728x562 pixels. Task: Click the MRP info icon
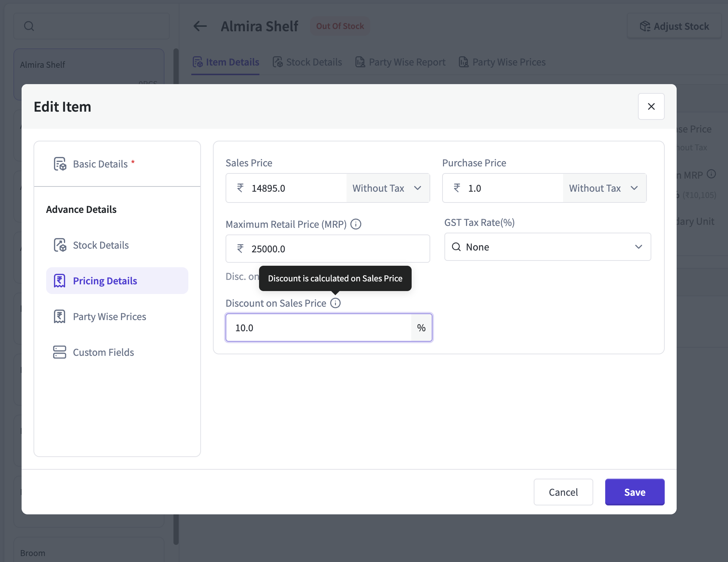356,224
